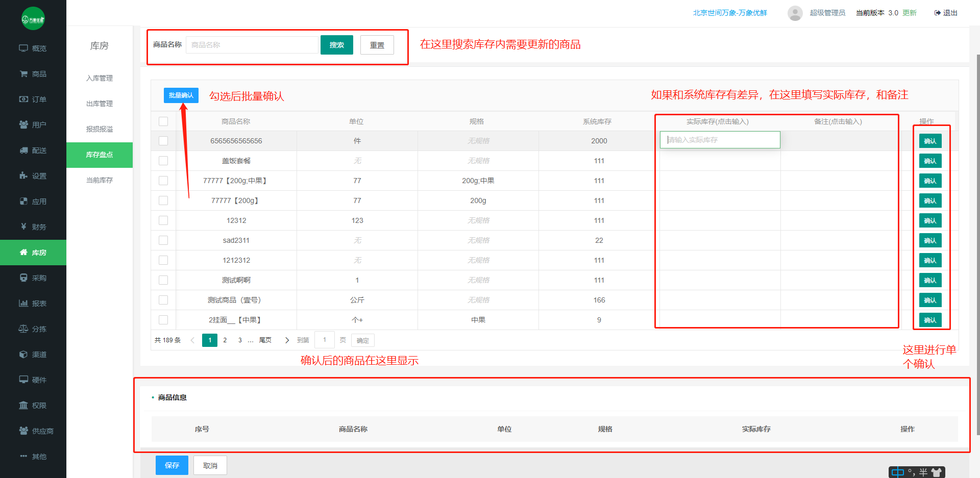Screen dimensions: 980x478
Task: Click the 取消 button
Action: click(x=210, y=465)
